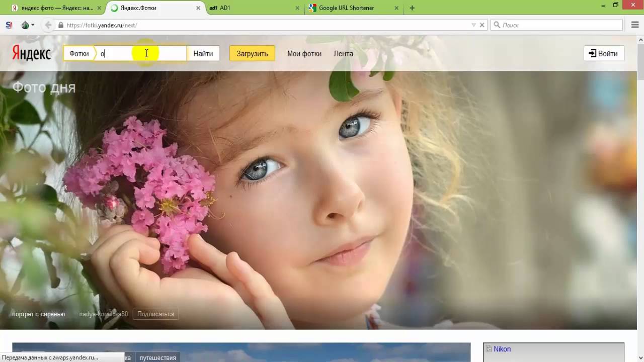Maximize or restore the browser window
This screenshot has height=362, width=644.
tap(615, 5)
